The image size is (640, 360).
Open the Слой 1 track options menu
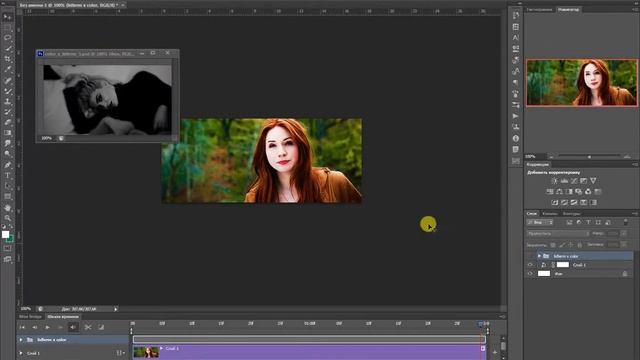[x=120, y=353]
